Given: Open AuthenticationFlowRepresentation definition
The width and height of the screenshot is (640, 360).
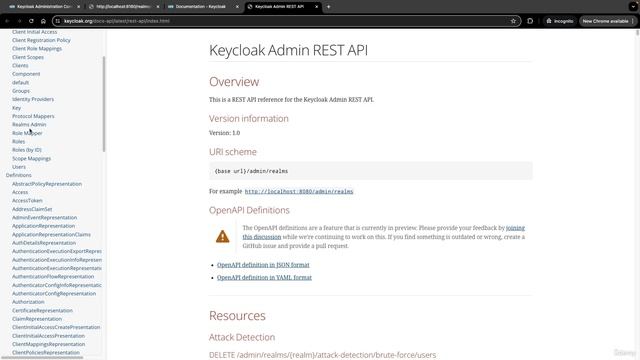Looking at the screenshot, I should [x=53, y=276].
